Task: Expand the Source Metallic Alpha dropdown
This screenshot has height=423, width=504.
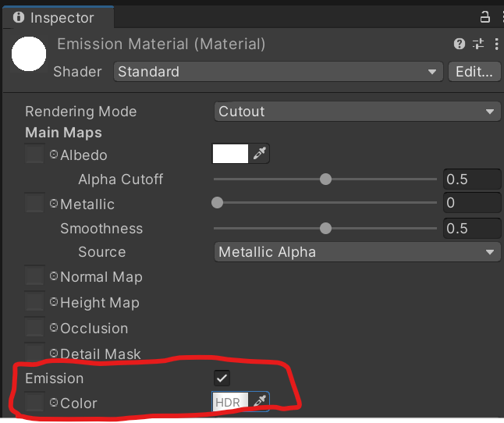Action: [357, 251]
